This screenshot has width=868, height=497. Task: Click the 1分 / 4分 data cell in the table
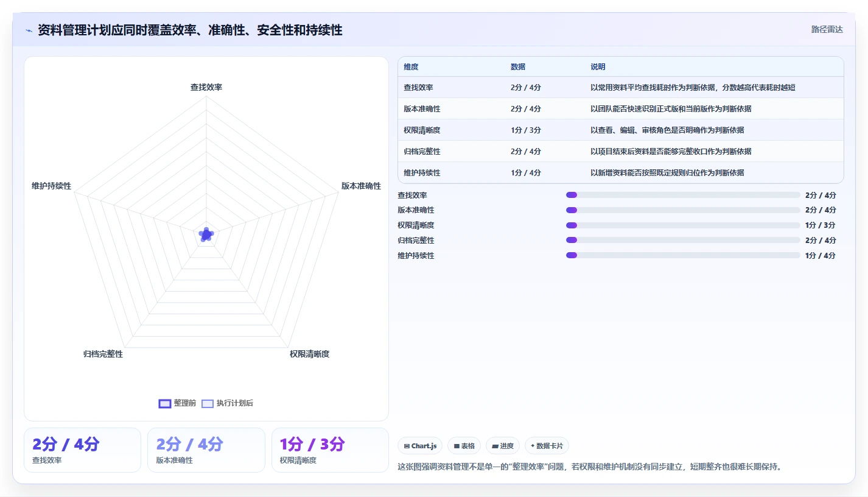[x=526, y=173]
